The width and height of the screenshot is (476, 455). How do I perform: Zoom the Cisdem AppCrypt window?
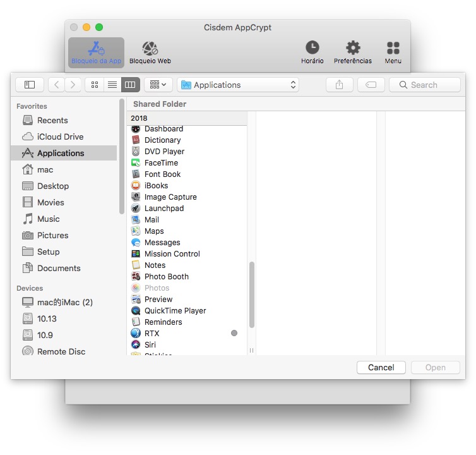[99, 27]
